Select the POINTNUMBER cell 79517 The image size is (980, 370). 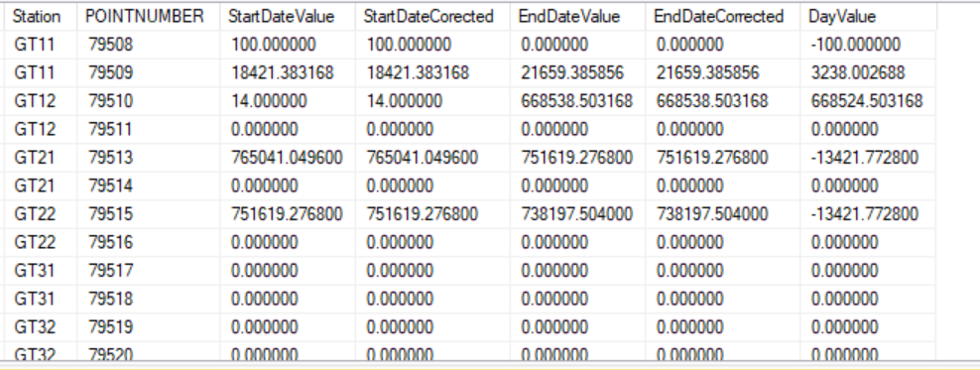148,271
